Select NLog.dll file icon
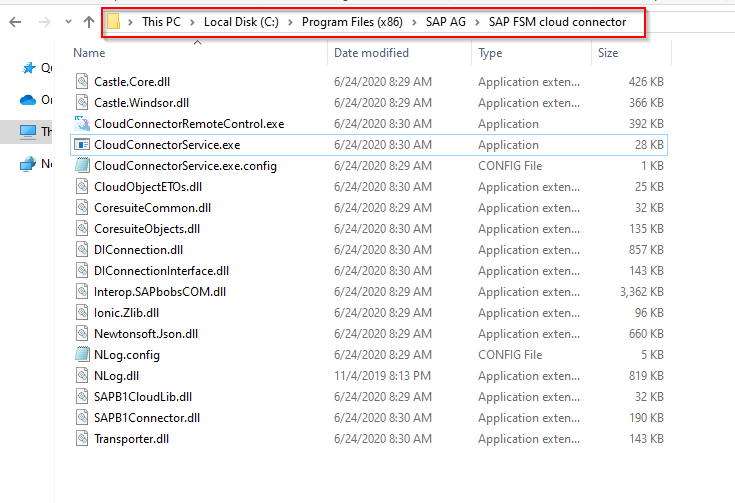 click(82, 375)
